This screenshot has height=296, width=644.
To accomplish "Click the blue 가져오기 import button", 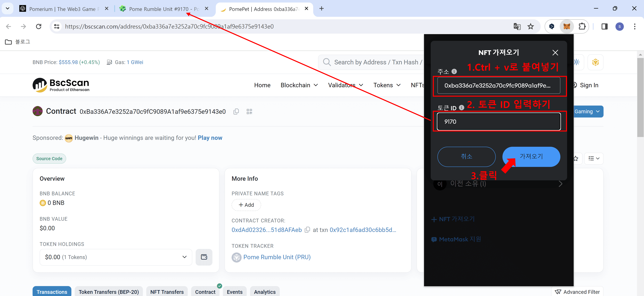I will point(531,156).
